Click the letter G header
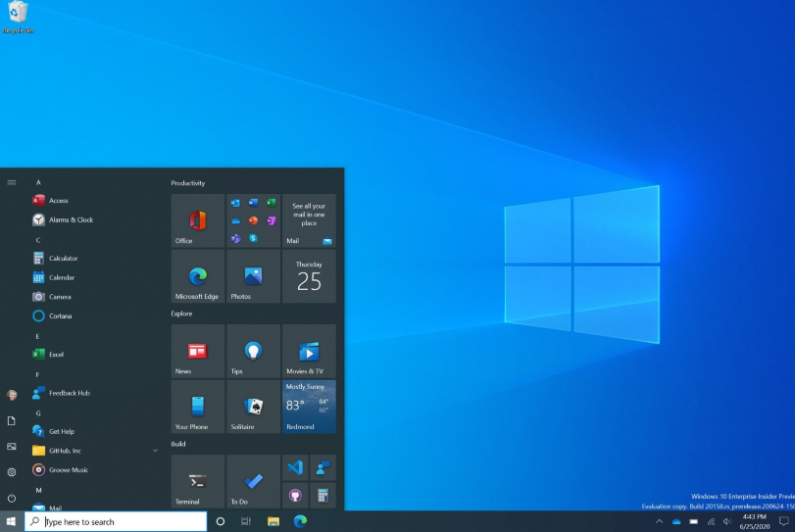The width and height of the screenshot is (795, 532). click(38, 413)
